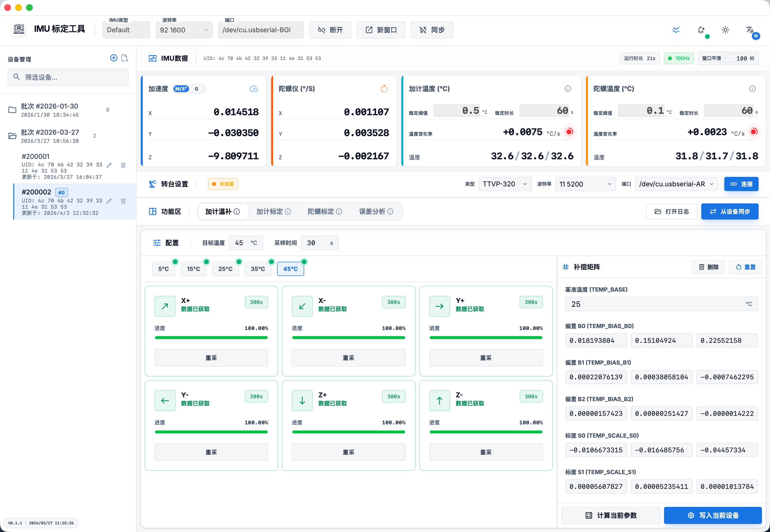Click the info icon on gyro temperature card

click(752, 89)
